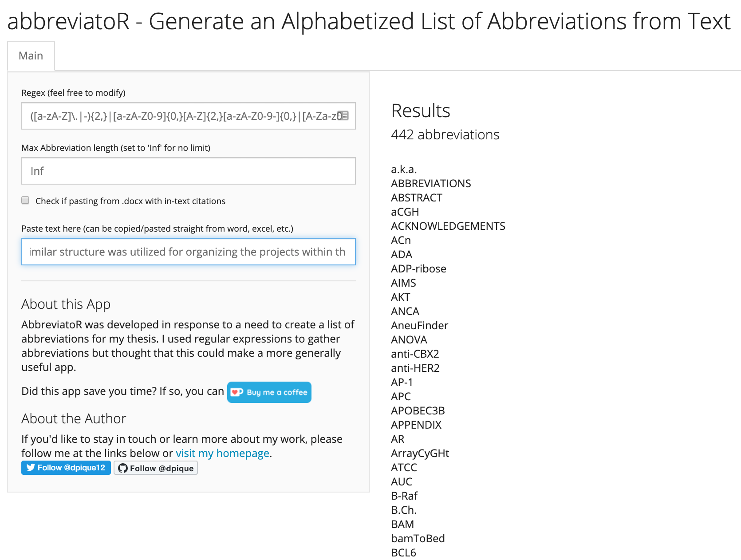
Task: Click the autofill icon in Regex field
Action: [x=343, y=116]
